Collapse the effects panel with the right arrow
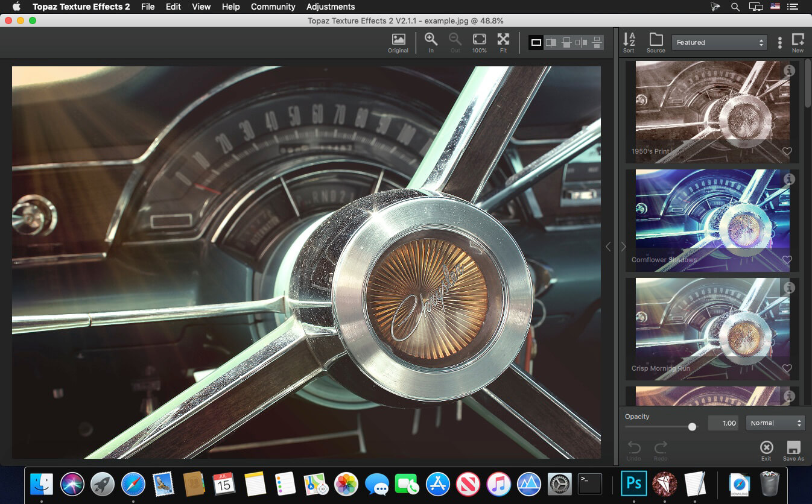Image resolution: width=812 pixels, height=504 pixels. pyautogui.click(x=623, y=247)
